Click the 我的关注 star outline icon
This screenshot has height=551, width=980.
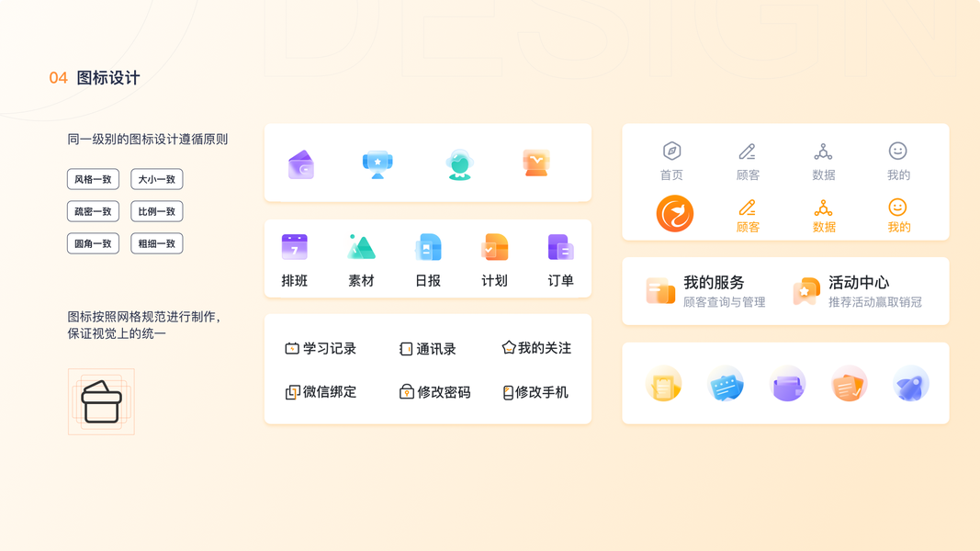click(509, 347)
